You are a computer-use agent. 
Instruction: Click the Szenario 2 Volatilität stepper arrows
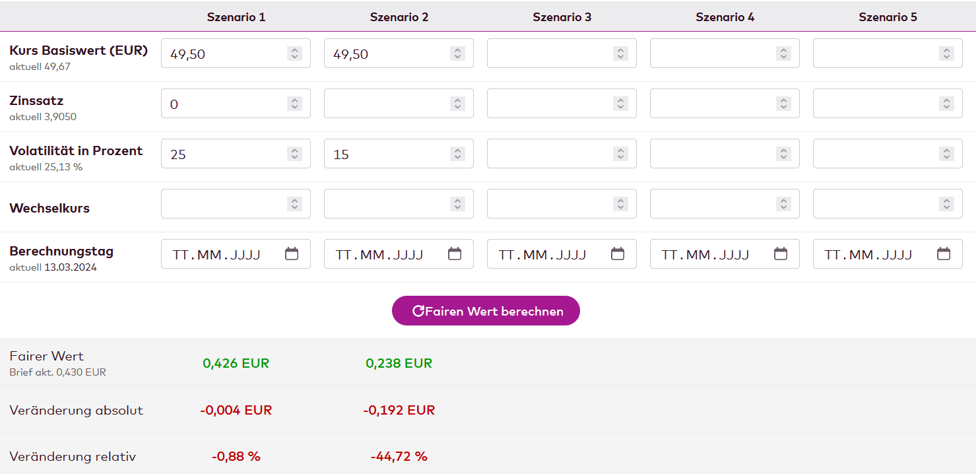tap(457, 154)
